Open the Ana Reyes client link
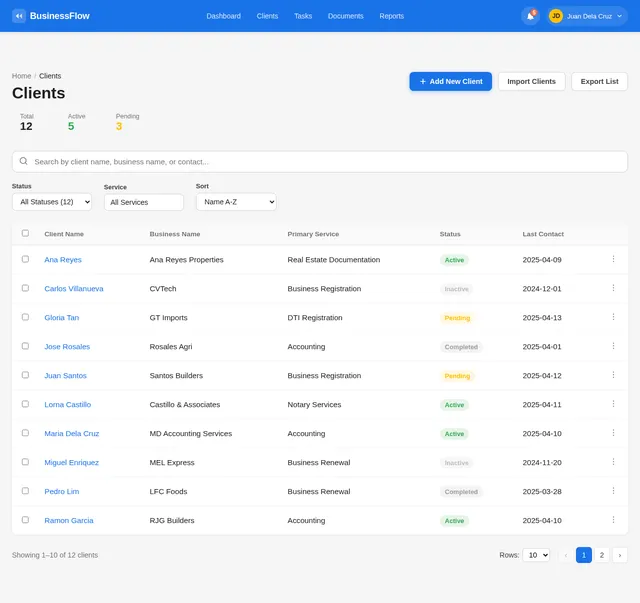Image resolution: width=640 pixels, height=603 pixels. (x=63, y=260)
